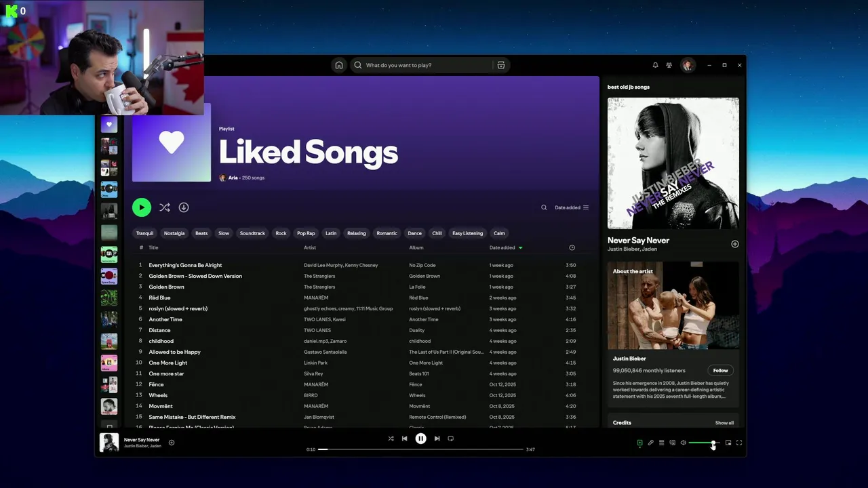868x488 pixels.
Task: Add now-playing track to Liked Songs
Action: point(172,443)
